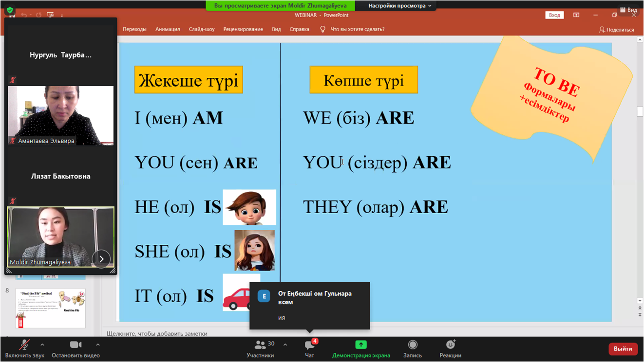Click the red Выйти button
The width and height of the screenshot is (644, 362).
623,348
